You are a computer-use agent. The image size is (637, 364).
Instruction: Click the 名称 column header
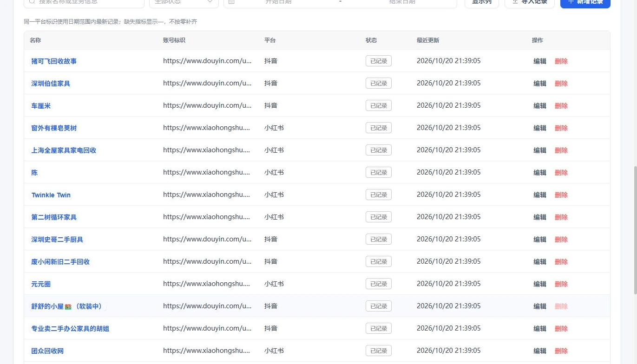(x=35, y=40)
